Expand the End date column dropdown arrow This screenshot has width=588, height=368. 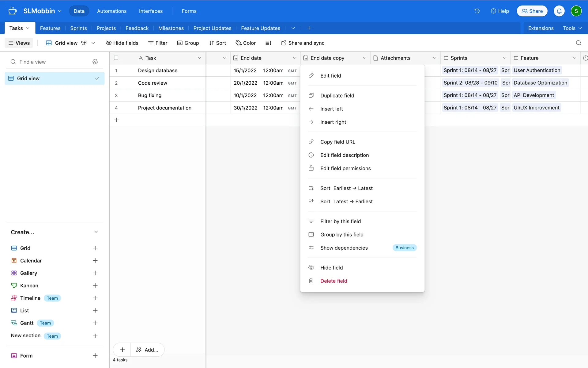coord(295,58)
